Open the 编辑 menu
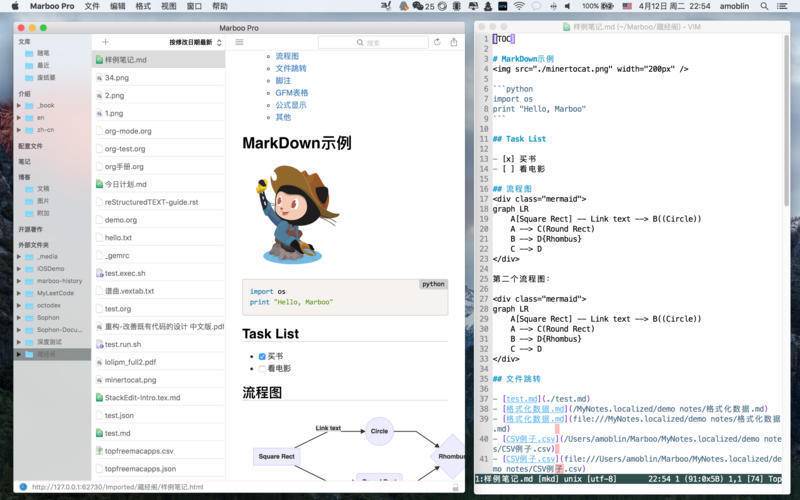The width and height of the screenshot is (800, 500). (117, 6)
